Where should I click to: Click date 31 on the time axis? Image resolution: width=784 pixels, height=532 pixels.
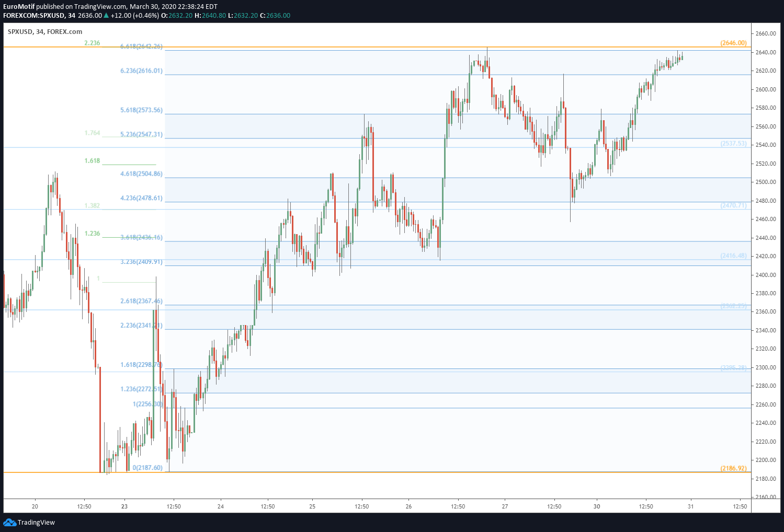coord(691,506)
